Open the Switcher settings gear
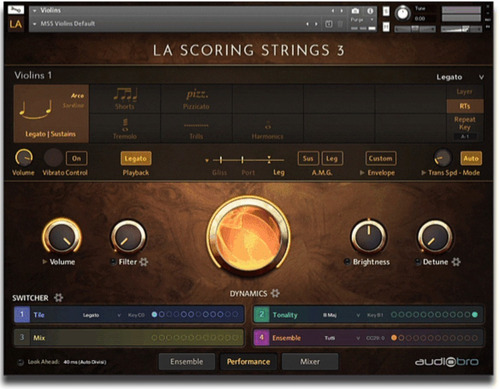Image resolution: width=500 pixels, height=389 pixels. coord(58,297)
